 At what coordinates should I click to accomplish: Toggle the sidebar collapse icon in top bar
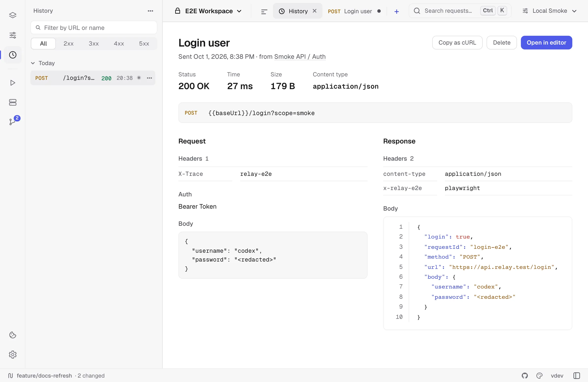tap(264, 11)
